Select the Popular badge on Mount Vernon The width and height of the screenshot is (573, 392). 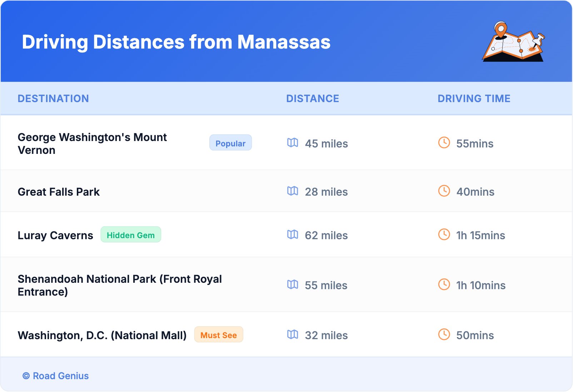tap(230, 143)
